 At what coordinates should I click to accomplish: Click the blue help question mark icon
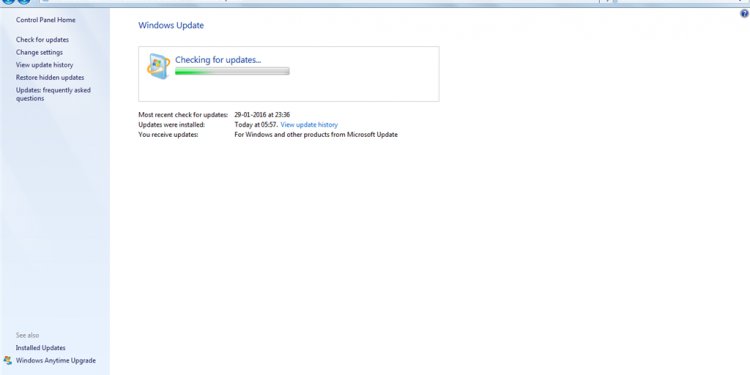coord(744,14)
